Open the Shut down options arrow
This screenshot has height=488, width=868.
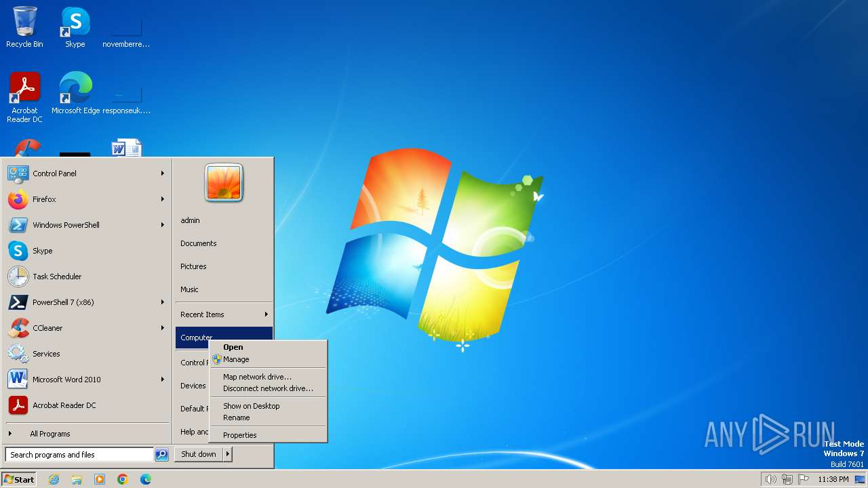pos(228,454)
